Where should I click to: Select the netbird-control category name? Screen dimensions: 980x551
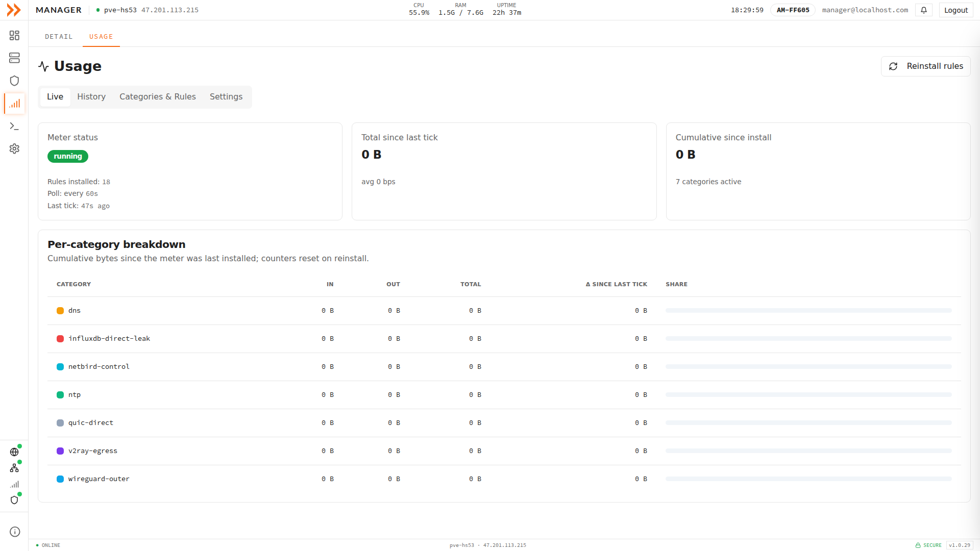click(99, 367)
